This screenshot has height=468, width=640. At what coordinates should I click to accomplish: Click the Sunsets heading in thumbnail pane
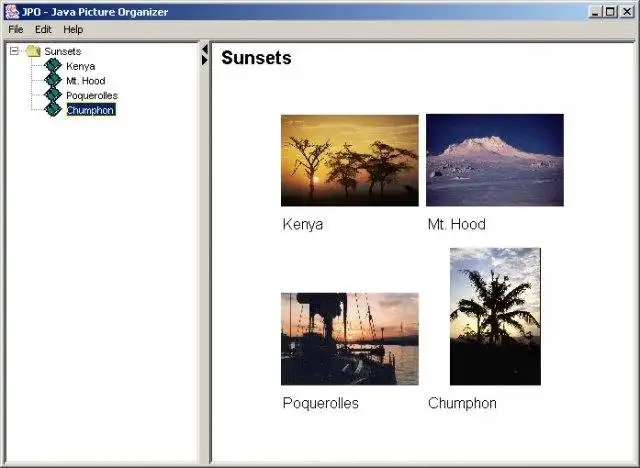pos(256,58)
